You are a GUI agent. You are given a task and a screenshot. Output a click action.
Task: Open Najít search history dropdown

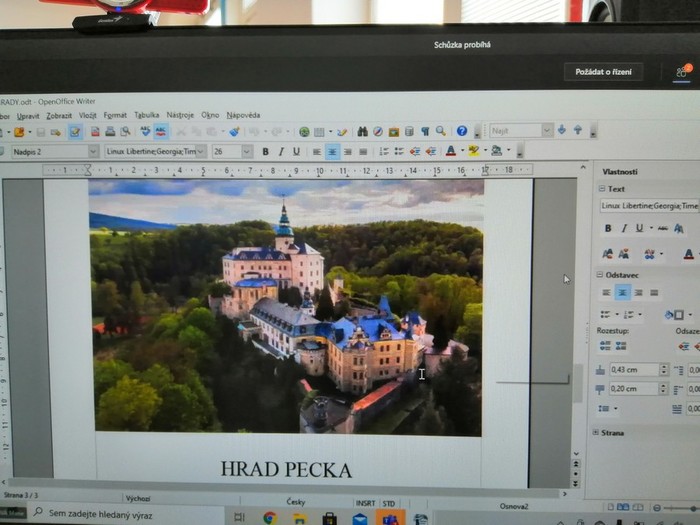(x=547, y=130)
